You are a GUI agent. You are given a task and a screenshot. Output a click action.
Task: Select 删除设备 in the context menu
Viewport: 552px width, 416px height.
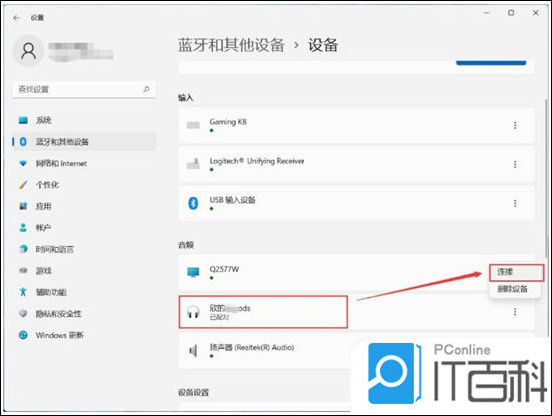(x=514, y=289)
